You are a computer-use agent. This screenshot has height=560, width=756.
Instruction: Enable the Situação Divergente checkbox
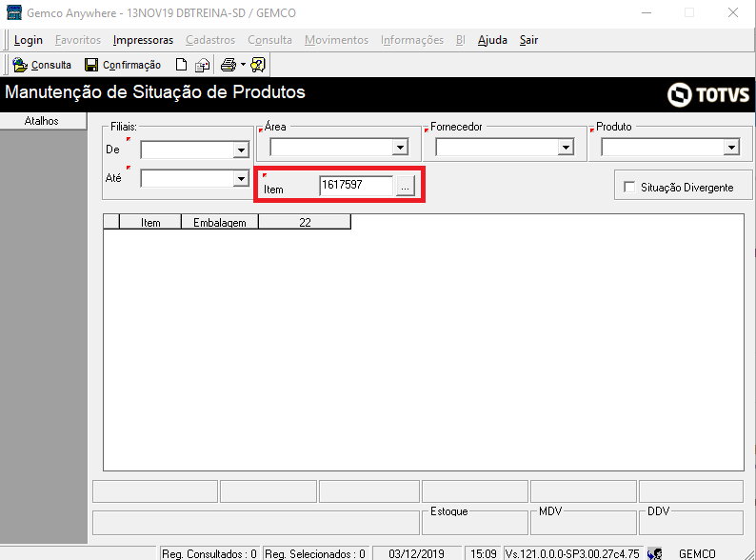(629, 187)
